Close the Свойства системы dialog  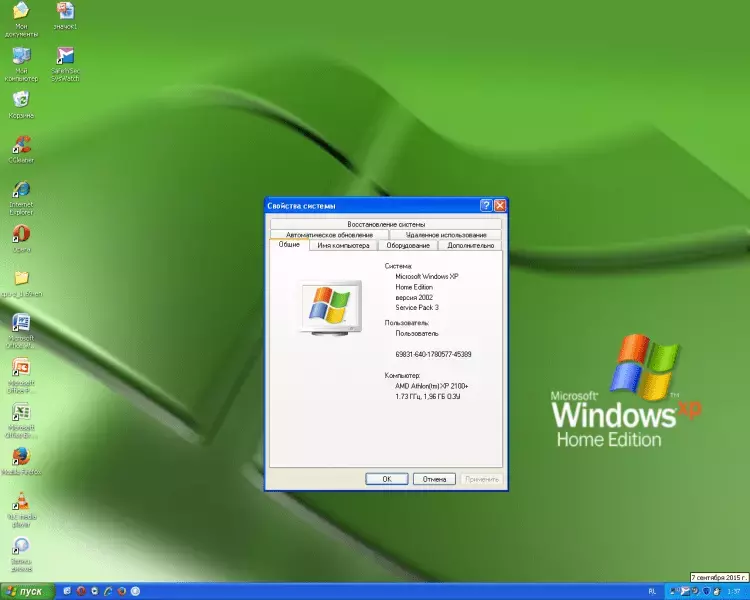[500, 206]
